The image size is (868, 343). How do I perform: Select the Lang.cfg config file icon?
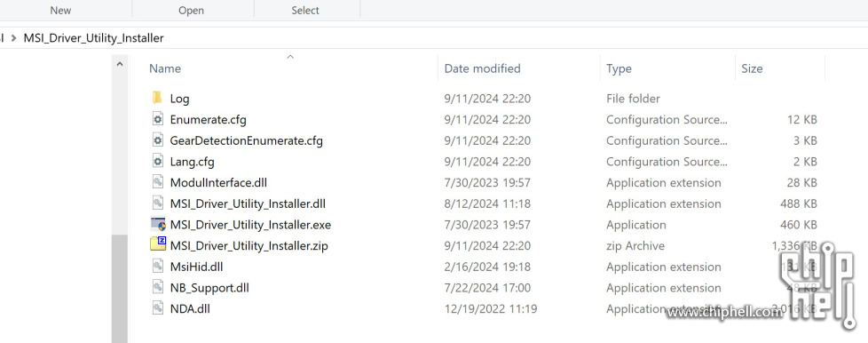pyautogui.click(x=158, y=161)
